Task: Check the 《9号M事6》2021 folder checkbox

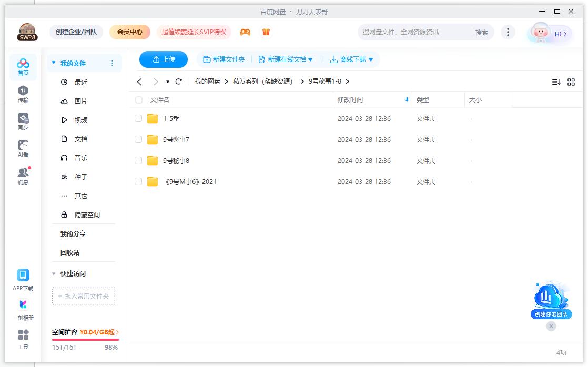Action: pyautogui.click(x=138, y=181)
